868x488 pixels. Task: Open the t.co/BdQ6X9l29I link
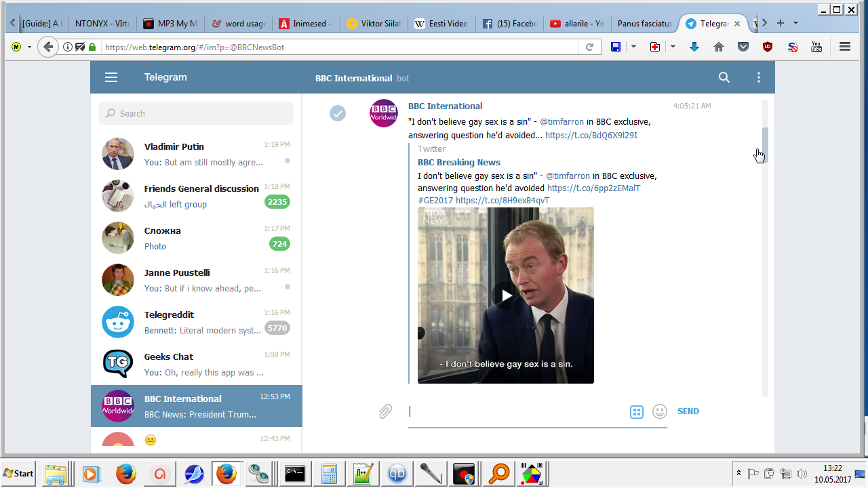coord(591,135)
